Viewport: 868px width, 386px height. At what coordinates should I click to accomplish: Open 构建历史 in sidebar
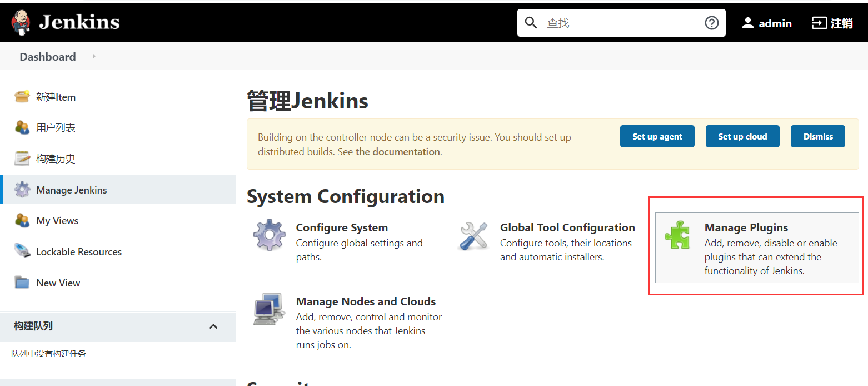(56, 159)
